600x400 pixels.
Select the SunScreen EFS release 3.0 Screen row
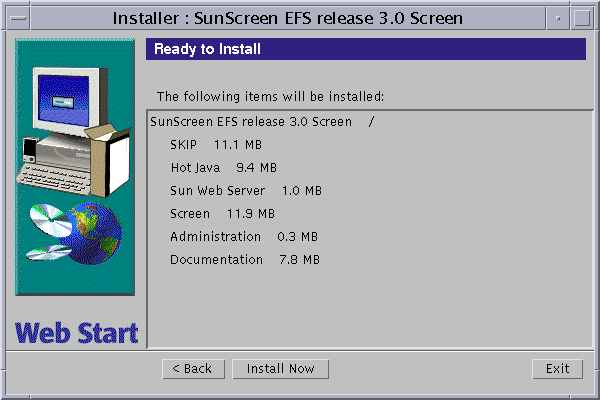point(262,122)
